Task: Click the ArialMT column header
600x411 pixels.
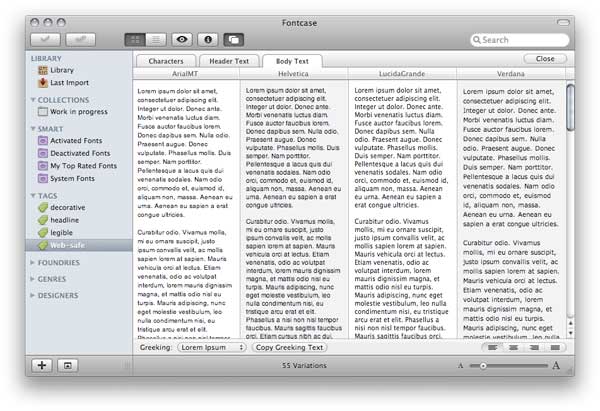Action: click(186, 73)
